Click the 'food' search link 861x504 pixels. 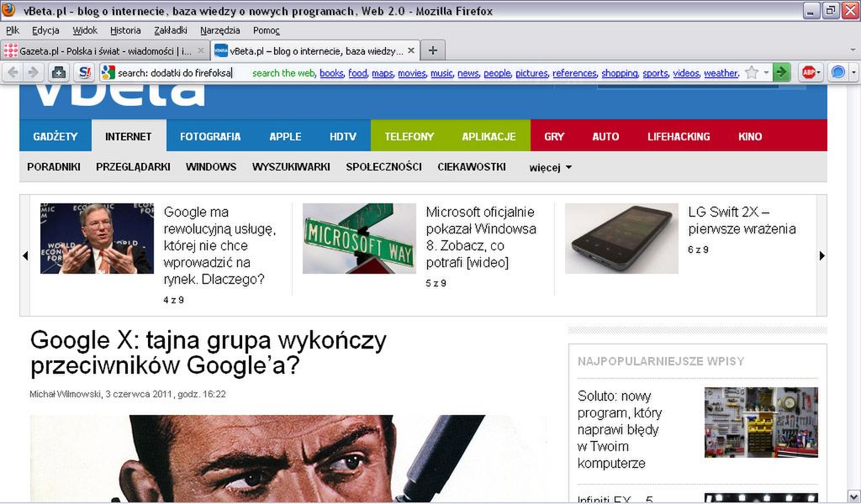(357, 73)
